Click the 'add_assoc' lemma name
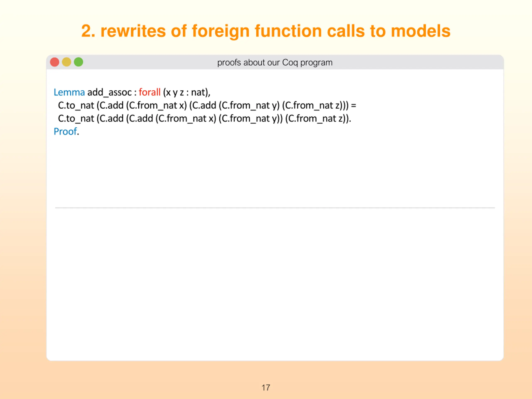This screenshot has width=532, height=399. 110,93
